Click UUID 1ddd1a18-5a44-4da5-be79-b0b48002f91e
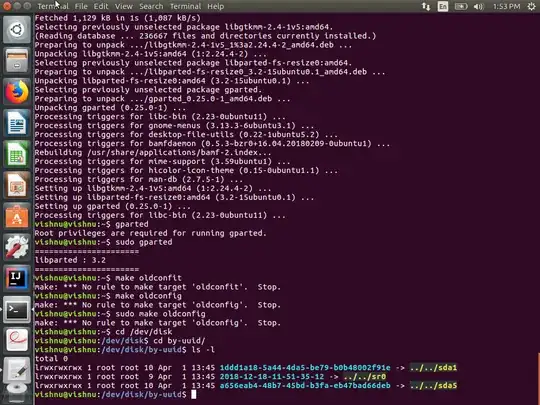This screenshot has height=405, width=540. pyautogui.click(x=305, y=368)
